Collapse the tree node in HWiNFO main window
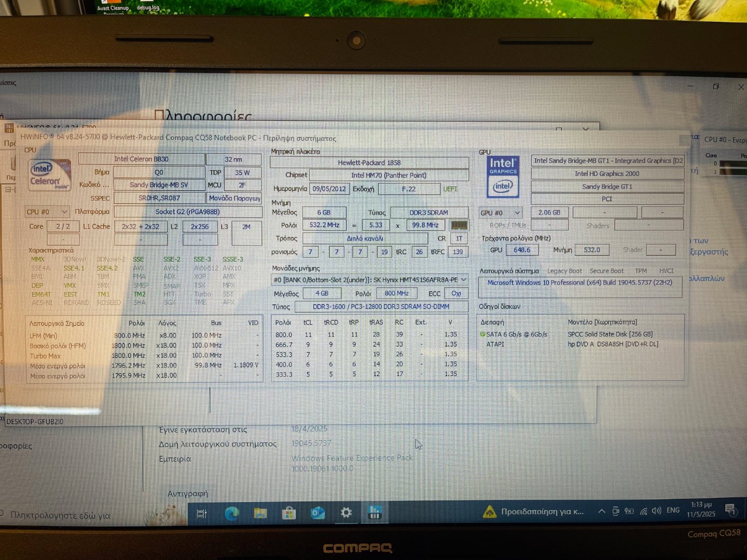Viewport: 747px width, 560px height. click(x=8, y=190)
